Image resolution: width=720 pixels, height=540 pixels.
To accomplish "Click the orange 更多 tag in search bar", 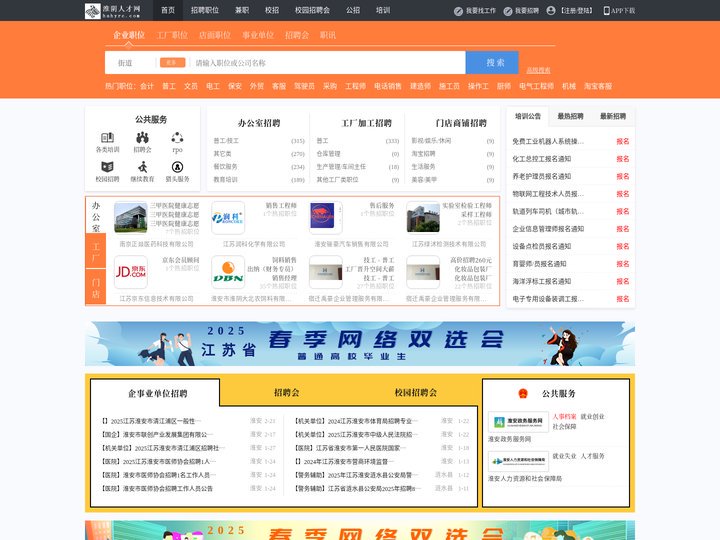I will tap(173, 62).
